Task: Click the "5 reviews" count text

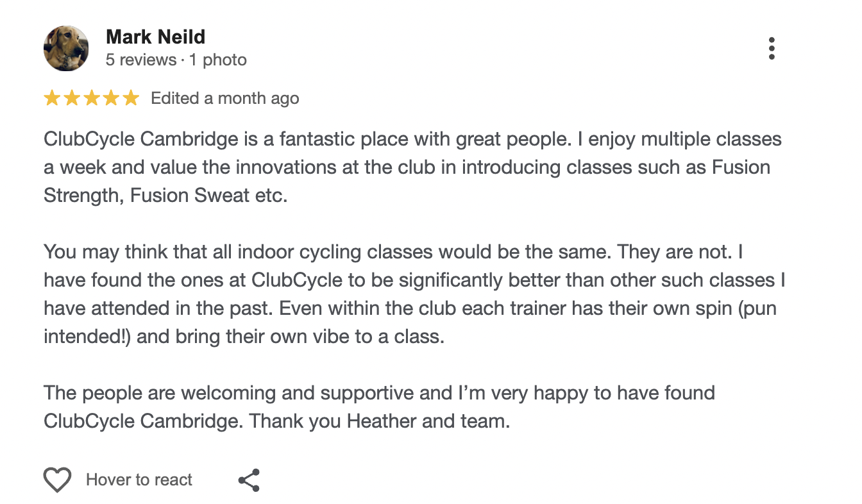Action: point(140,60)
